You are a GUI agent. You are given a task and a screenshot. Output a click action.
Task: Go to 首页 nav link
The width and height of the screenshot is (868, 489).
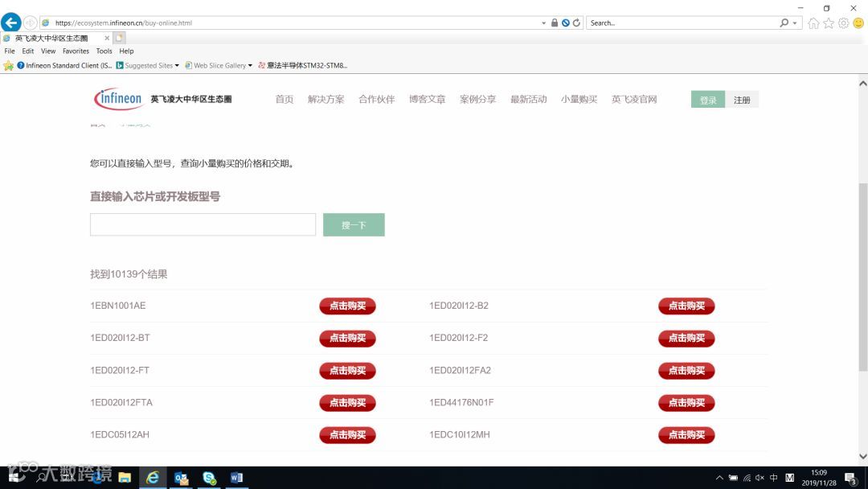[x=284, y=99]
